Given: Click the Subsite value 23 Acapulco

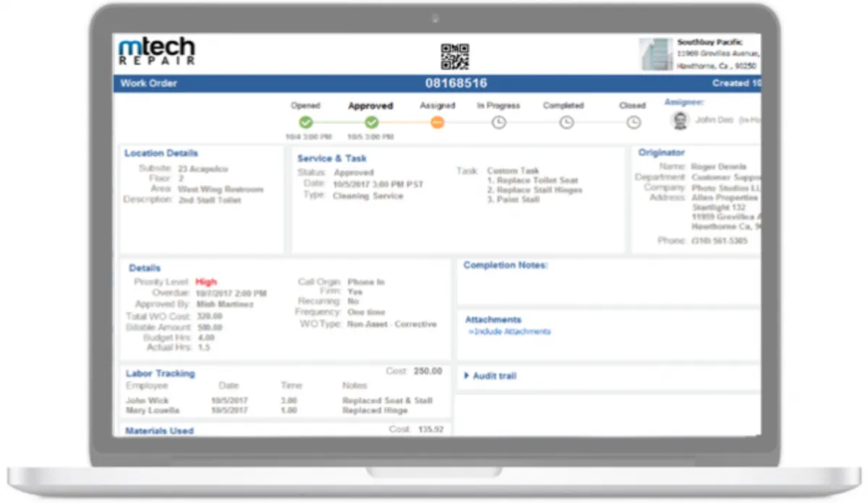Looking at the screenshot, I should coord(203,169).
